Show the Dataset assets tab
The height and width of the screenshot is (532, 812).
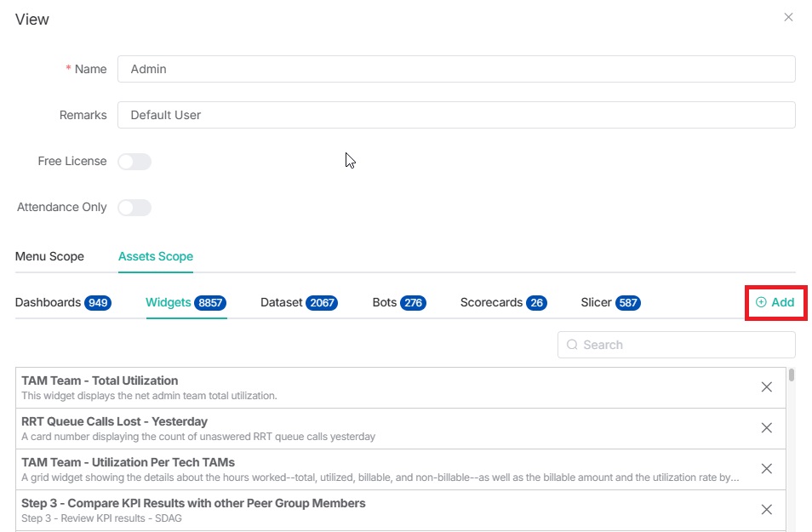[x=298, y=302]
